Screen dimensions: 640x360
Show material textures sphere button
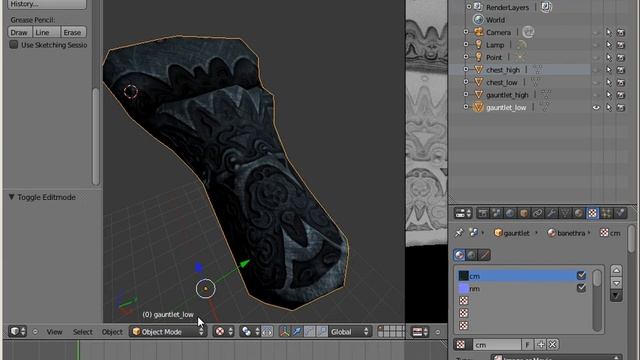pyautogui.click(x=460, y=255)
